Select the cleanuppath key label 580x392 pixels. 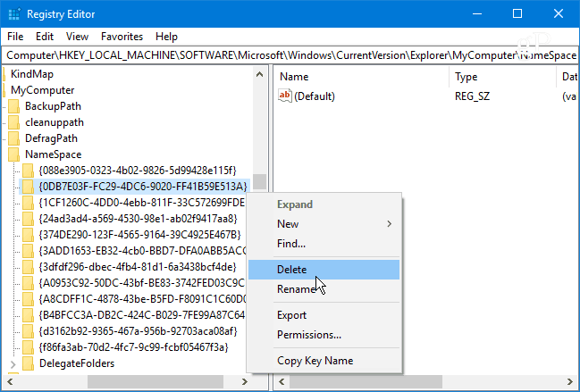click(x=55, y=122)
